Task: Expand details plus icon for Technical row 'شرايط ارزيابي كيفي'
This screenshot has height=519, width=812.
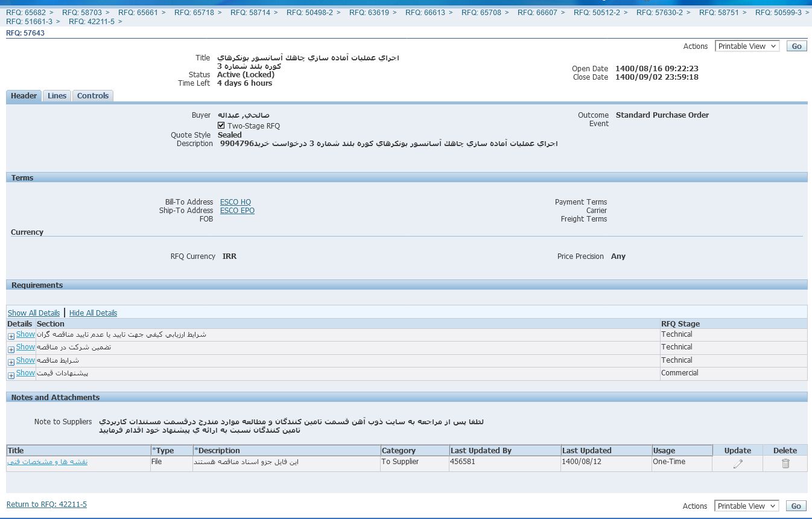Action: [x=11, y=336]
